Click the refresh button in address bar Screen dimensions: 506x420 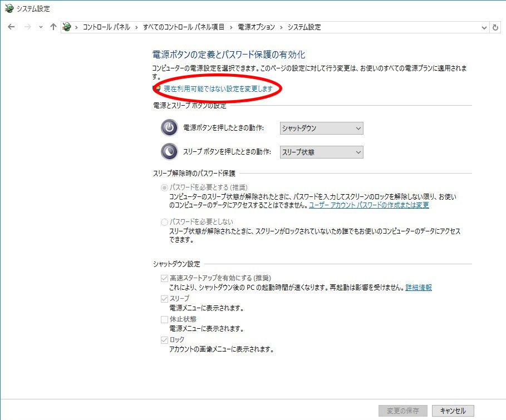496,27
